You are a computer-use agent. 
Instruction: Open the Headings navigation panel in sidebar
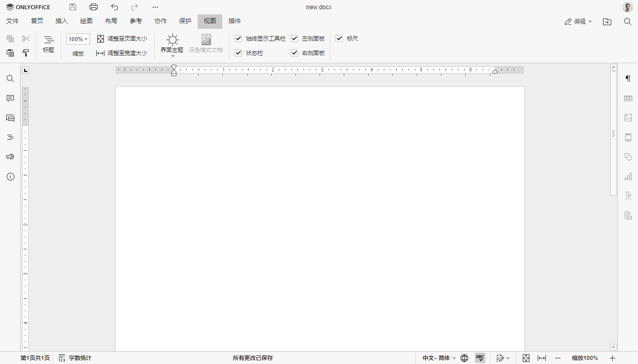pyautogui.click(x=10, y=137)
